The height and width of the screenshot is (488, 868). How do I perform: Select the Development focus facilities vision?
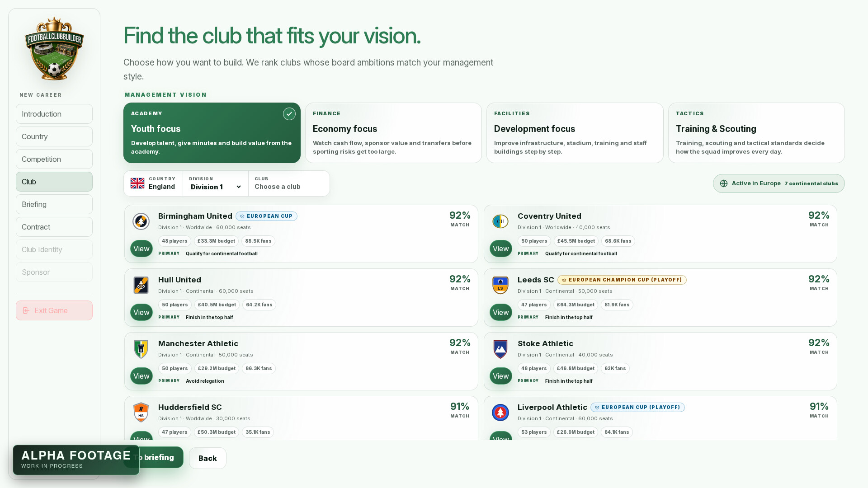[x=575, y=133]
